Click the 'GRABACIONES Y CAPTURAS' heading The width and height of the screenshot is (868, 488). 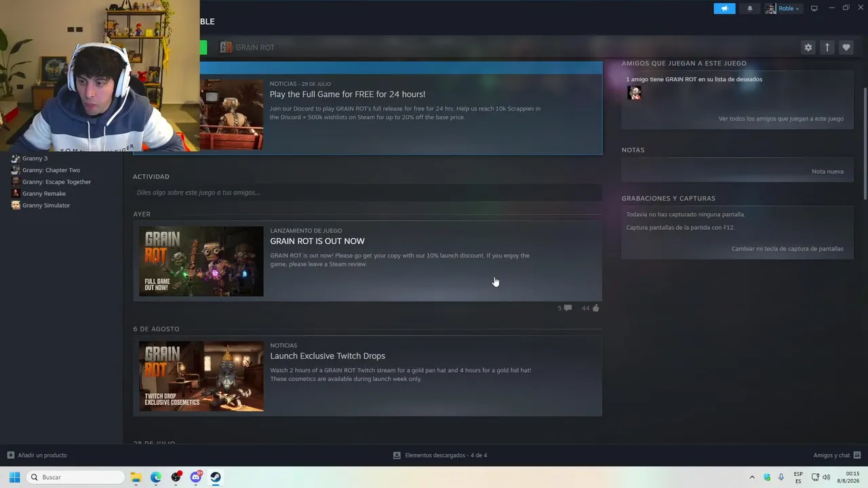tap(669, 199)
